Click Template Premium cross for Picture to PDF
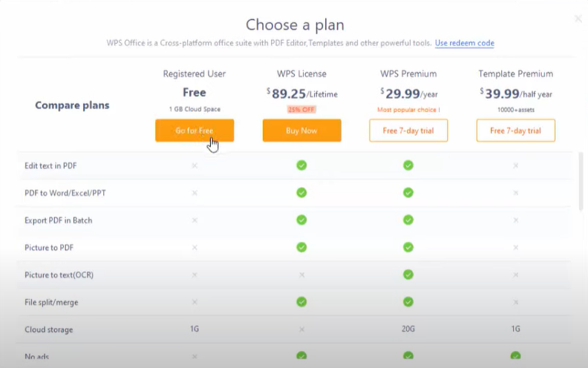 pyautogui.click(x=515, y=247)
